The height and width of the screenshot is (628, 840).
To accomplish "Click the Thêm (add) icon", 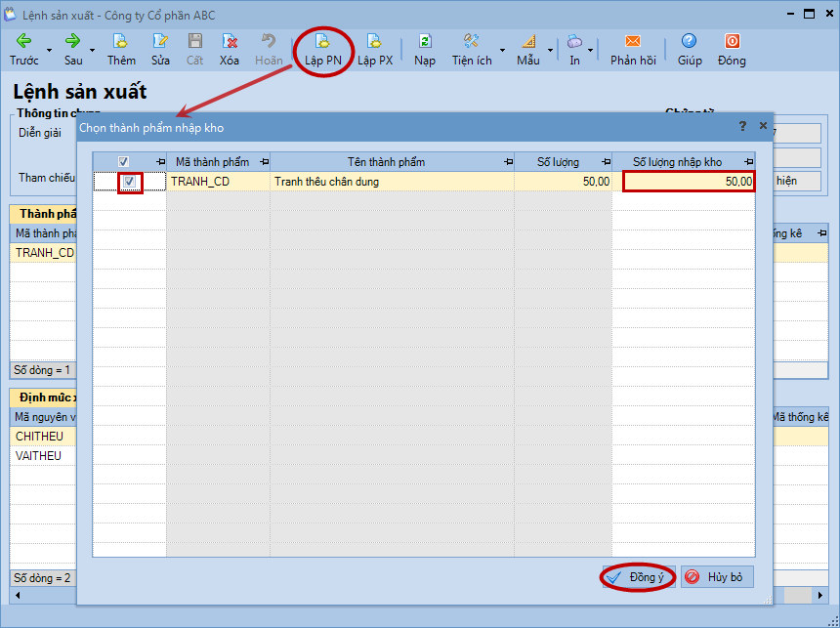I will [121, 42].
